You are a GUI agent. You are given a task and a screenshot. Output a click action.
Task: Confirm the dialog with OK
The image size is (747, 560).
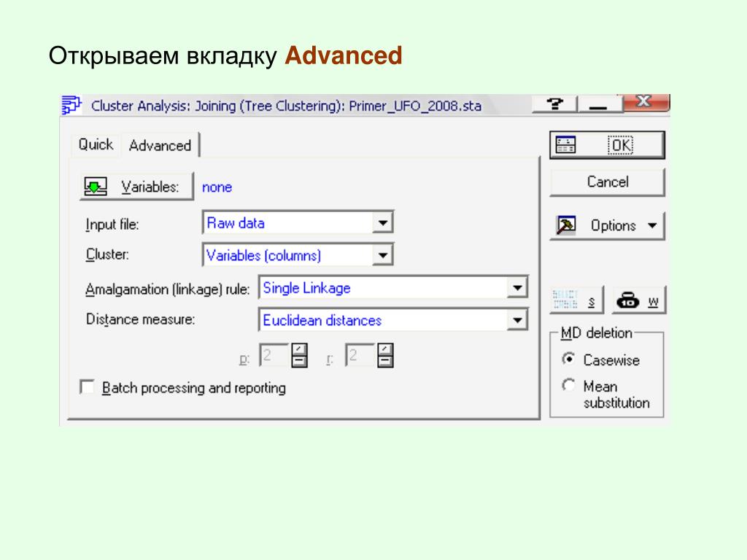607,145
